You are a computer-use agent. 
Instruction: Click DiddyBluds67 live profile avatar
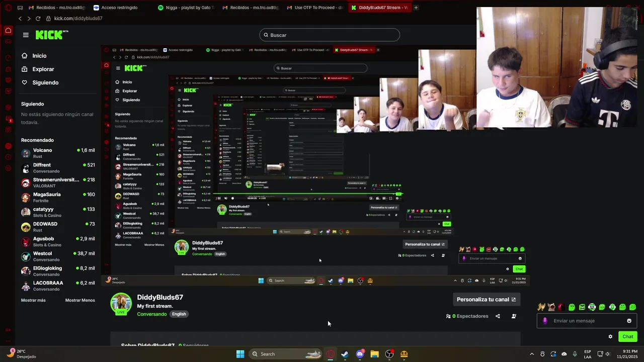click(121, 304)
